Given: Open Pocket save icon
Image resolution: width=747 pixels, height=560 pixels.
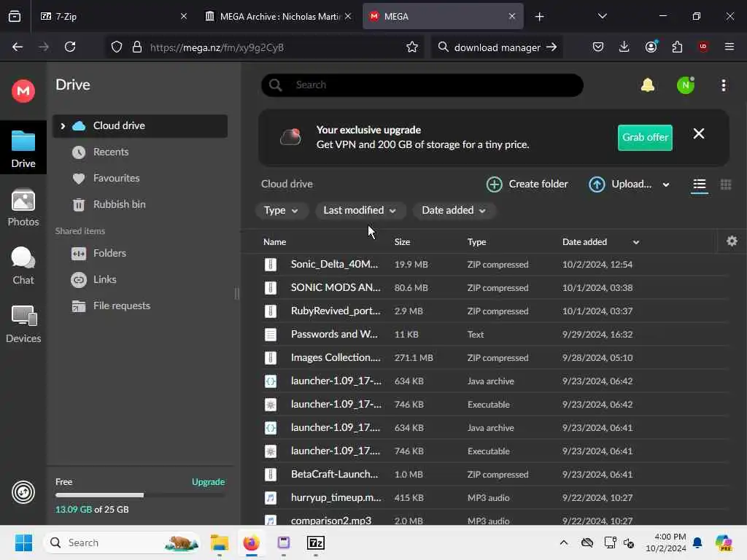Looking at the screenshot, I should [x=598, y=47].
